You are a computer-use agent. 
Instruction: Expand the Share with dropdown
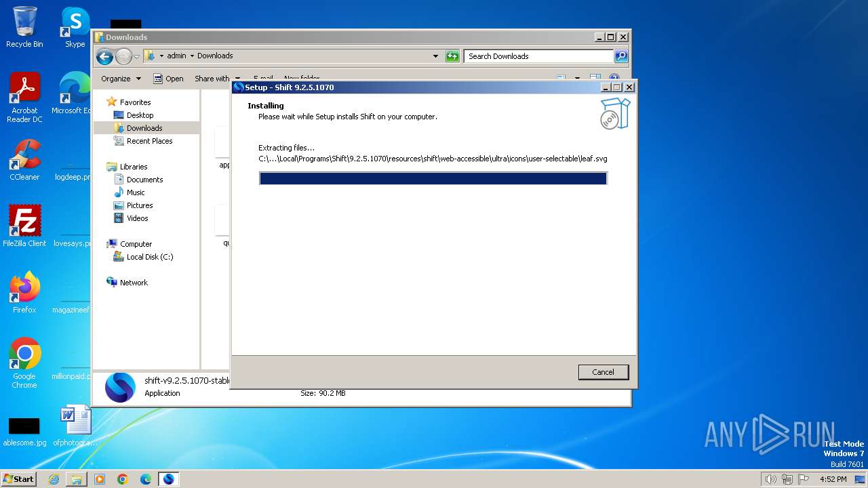pos(217,79)
